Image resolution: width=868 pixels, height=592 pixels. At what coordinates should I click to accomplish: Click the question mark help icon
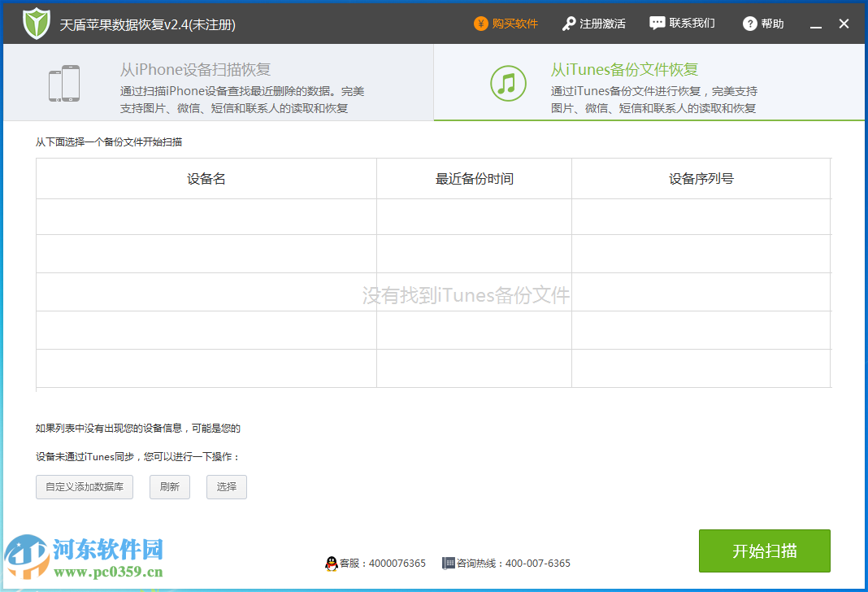749,24
